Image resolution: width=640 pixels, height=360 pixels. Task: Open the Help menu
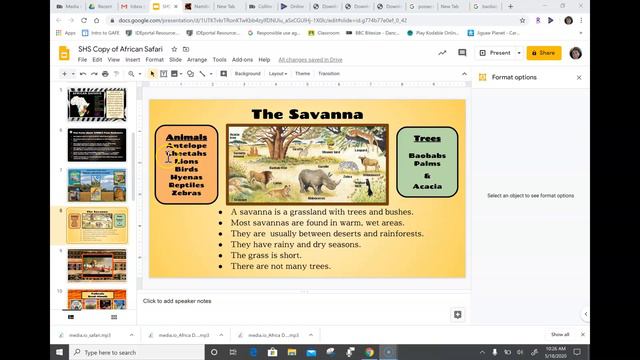[264, 60]
